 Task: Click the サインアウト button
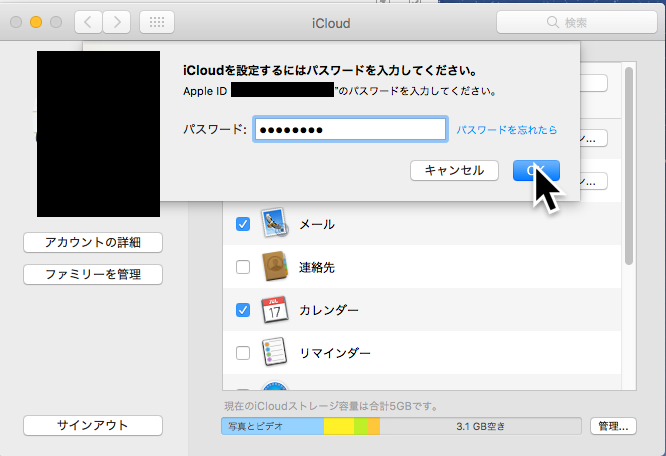92,425
